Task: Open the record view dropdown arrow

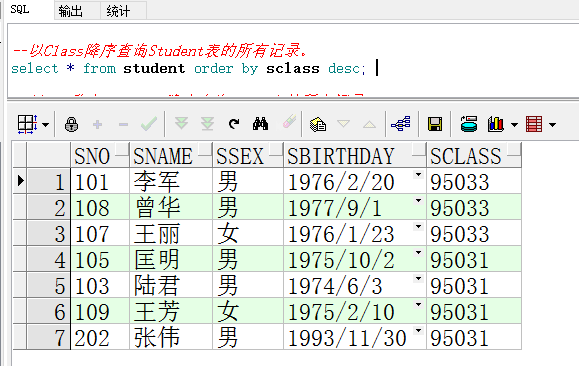Action: point(552,125)
